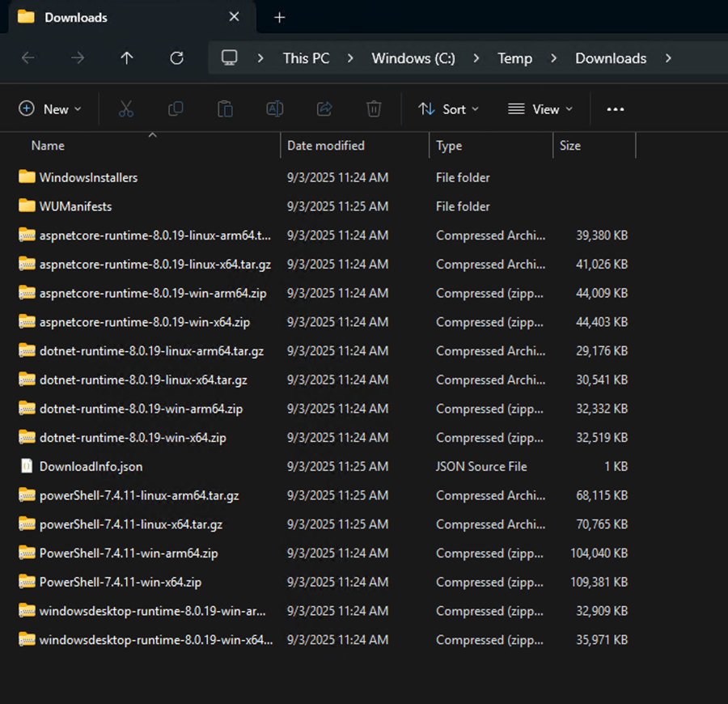This screenshot has width=728, height=704.
Task: Click the DownloadInfo.json file icon
Action: [27, 466]
